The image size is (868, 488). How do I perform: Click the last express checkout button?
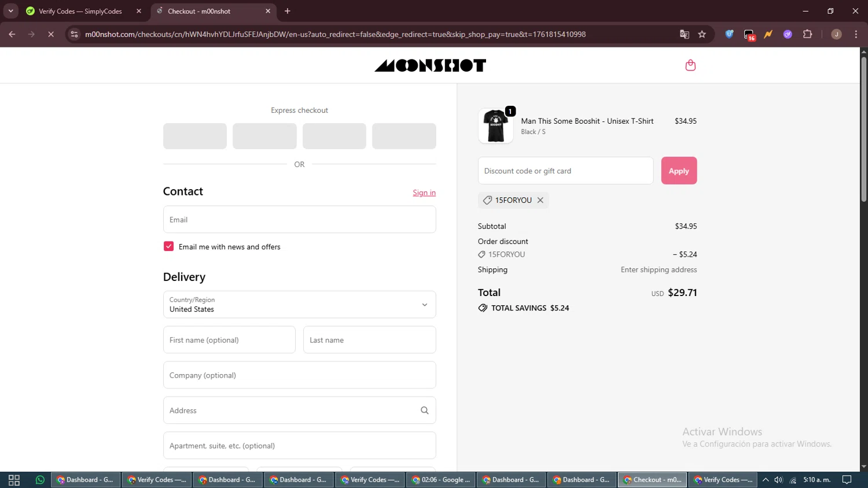tap(404, 136)
